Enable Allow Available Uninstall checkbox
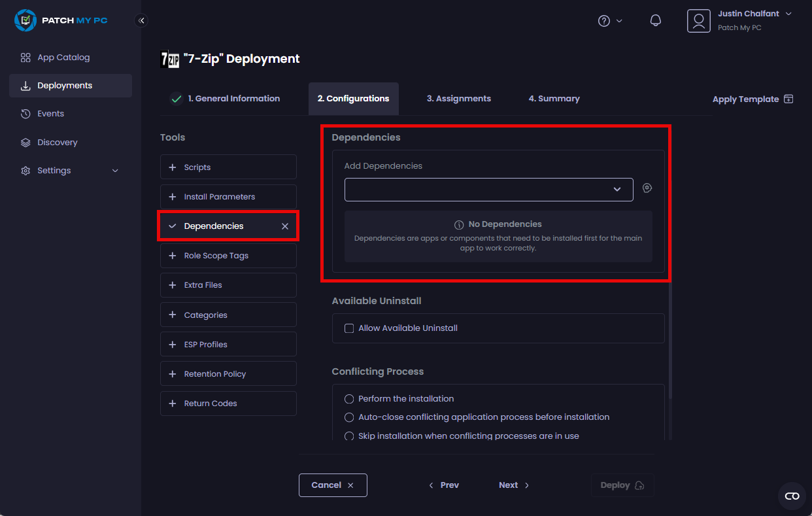The height and width of the screenshot is (516, 812). (x=349, y=328)
